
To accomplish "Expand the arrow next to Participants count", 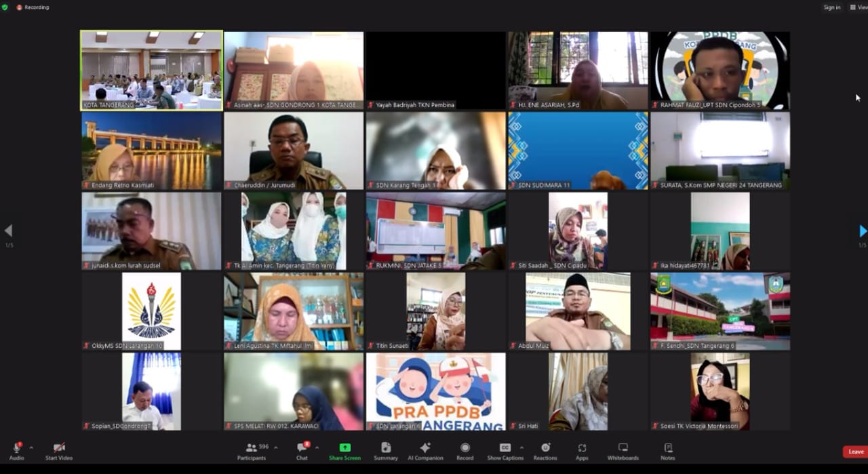I will point(275,448).
